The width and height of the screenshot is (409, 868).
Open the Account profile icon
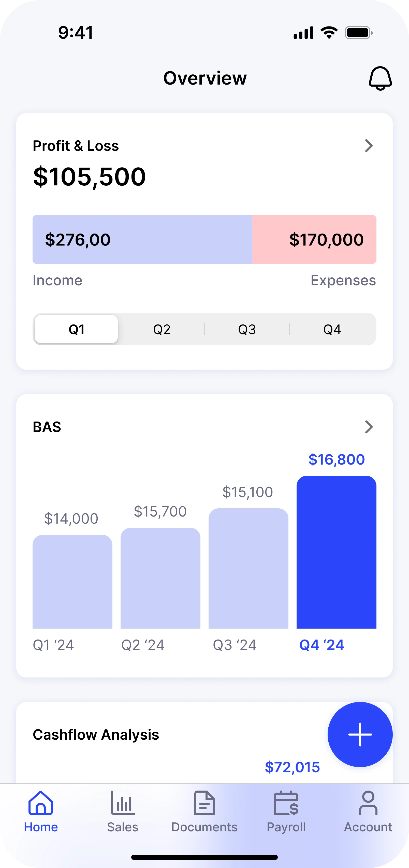[x=368, y=803]
